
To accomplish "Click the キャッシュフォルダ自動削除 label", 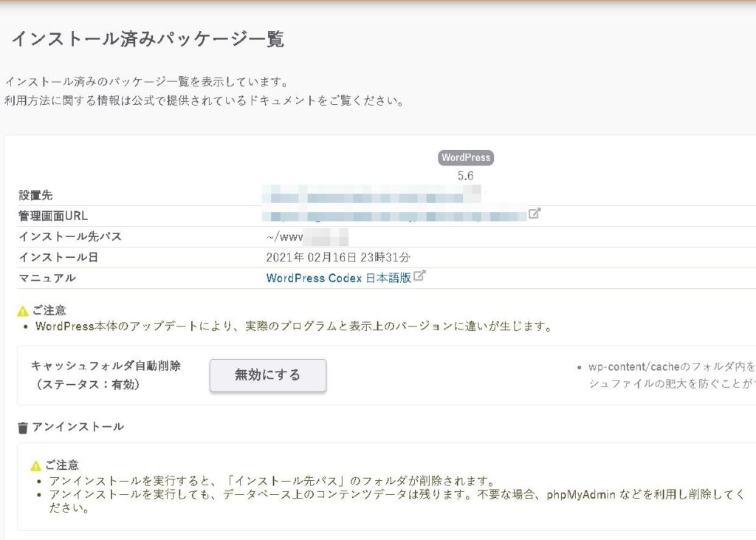I will (106, 366).
